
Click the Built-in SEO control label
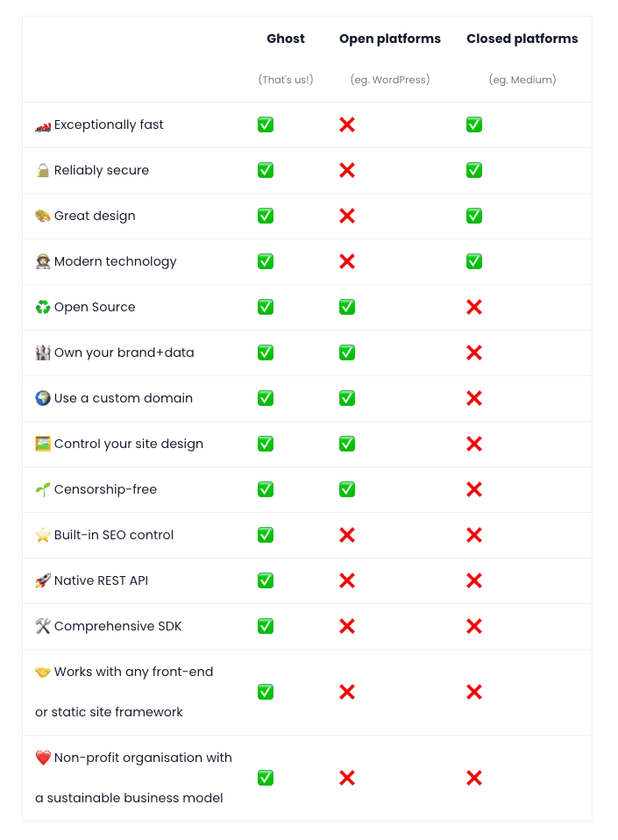(x=114, y=535)
